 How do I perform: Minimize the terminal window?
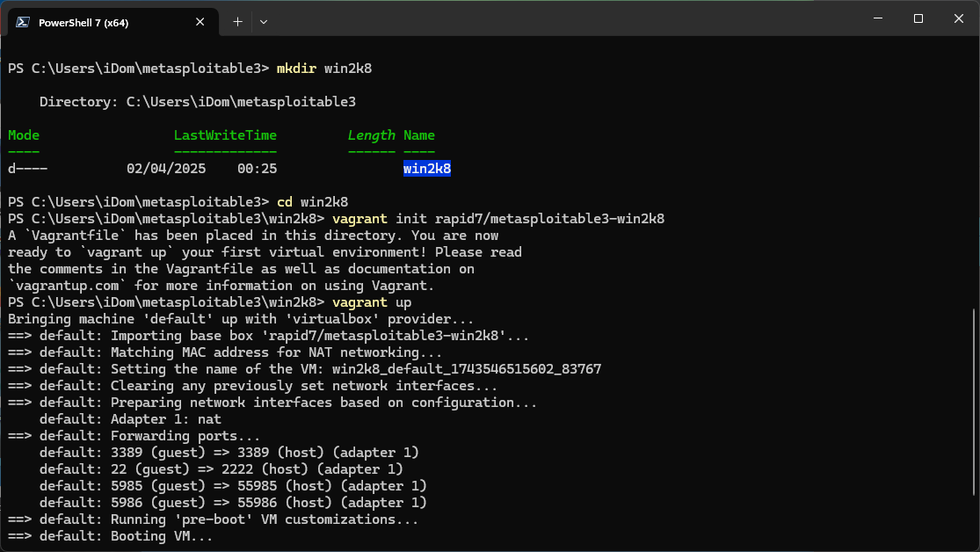click(x=877, y=18)
